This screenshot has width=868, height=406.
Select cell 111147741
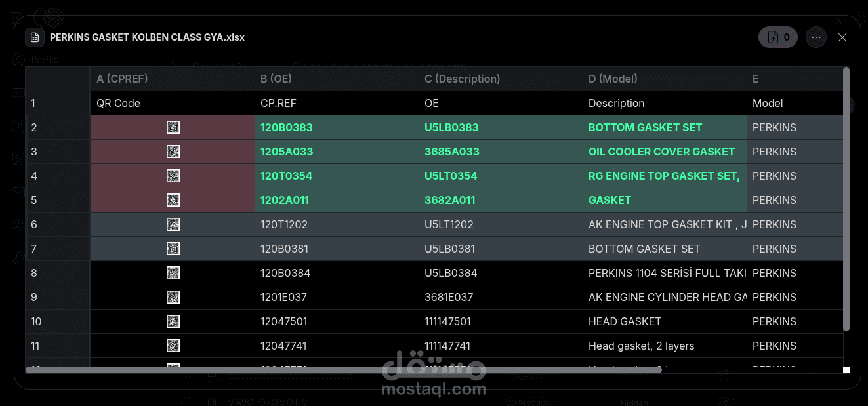pos(501,346)
